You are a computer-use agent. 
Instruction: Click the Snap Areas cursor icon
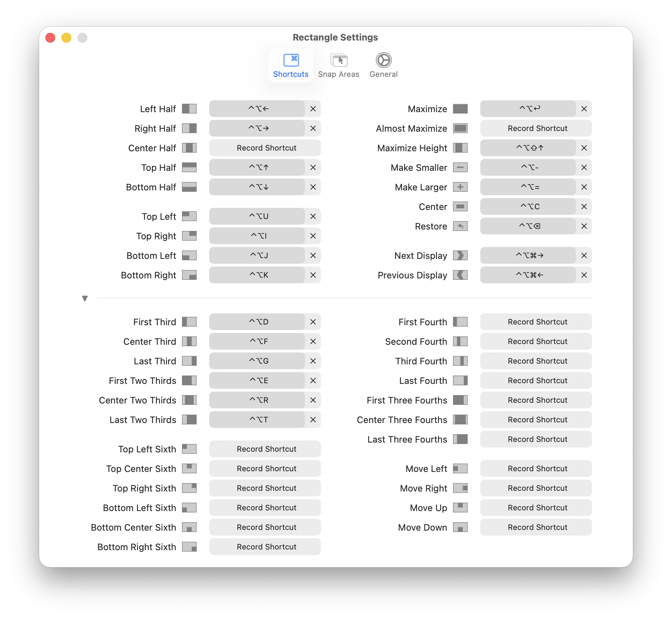point(338,60)
